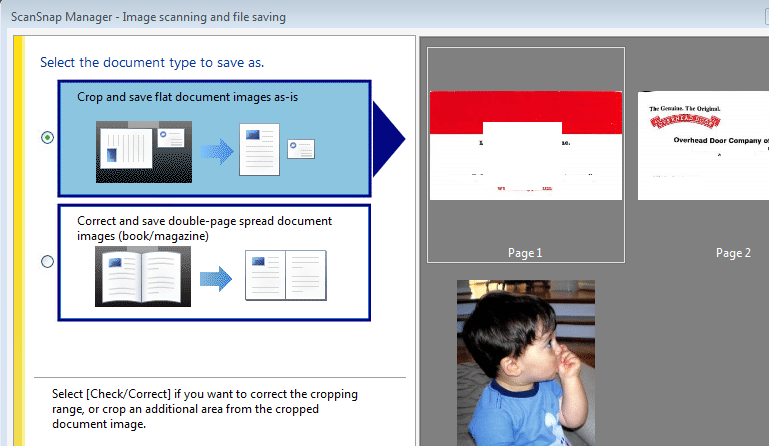Screen dimensions: 769x446
Task: Select the double-page spread radio button
Action: [48, 261]
